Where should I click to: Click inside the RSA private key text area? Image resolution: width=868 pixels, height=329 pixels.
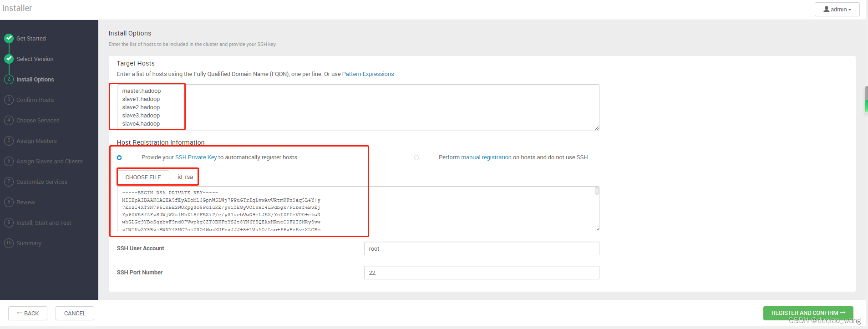click(x=358, y=208)
